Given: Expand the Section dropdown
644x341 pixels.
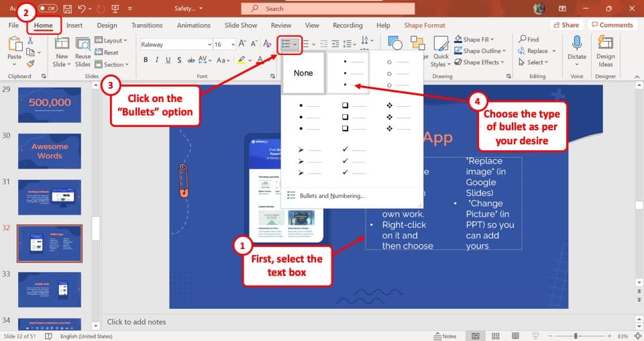Looking at the screenshot, I should coord(112,64).
